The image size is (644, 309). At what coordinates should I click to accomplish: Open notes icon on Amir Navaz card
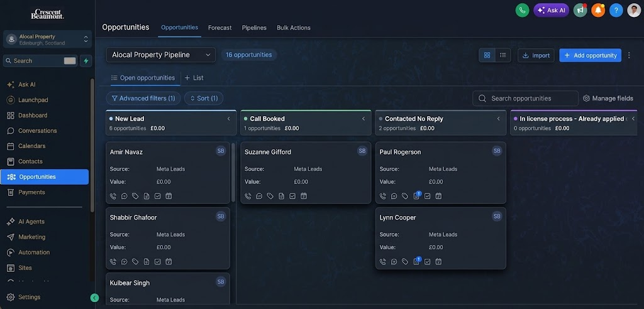147,196
